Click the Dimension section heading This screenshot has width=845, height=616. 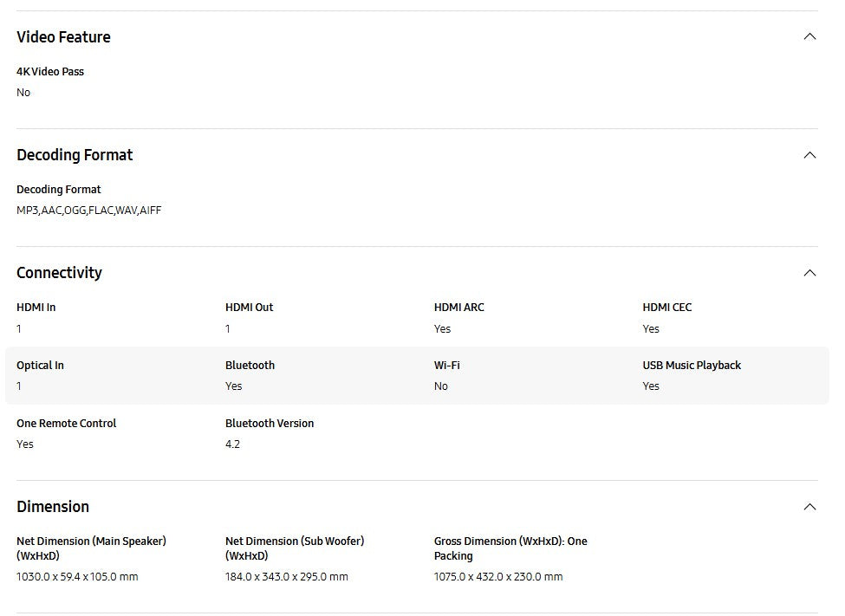(x=53, y=507)
